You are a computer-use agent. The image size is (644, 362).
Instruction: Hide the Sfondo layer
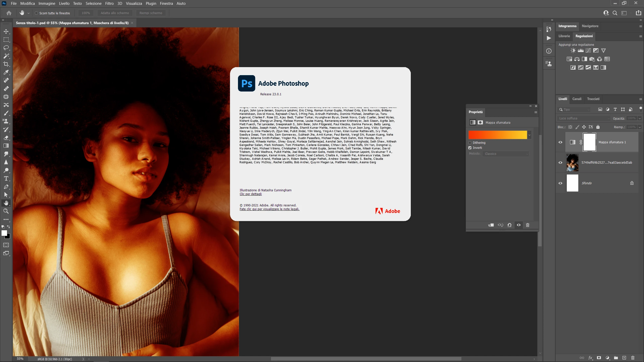pyautogui.click(x=560, y=183)
